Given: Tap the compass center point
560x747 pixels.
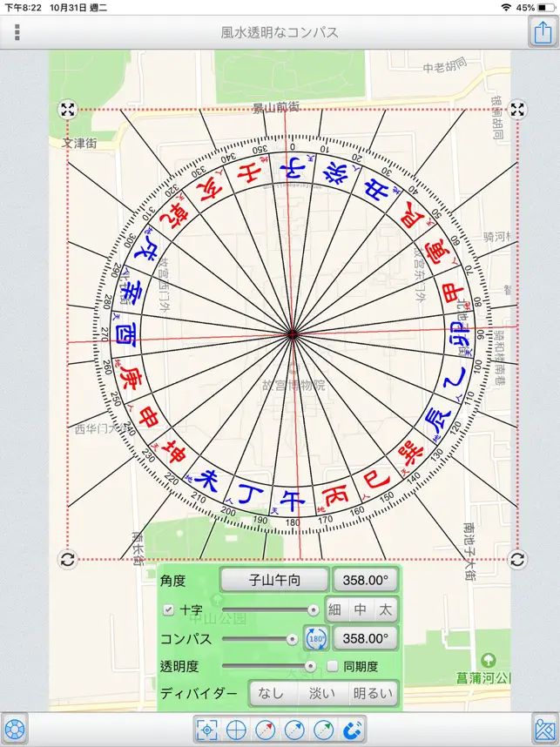Looking at the screenshot, I should [x=293, y=335].
